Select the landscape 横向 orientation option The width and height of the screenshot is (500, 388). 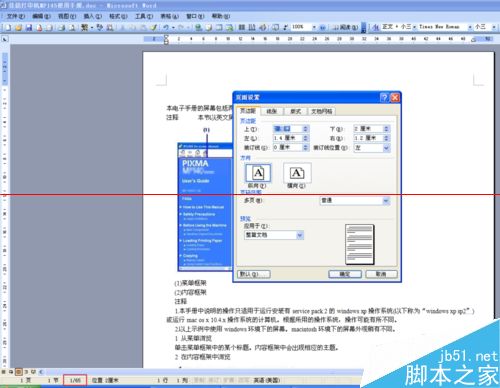point(297,173)
